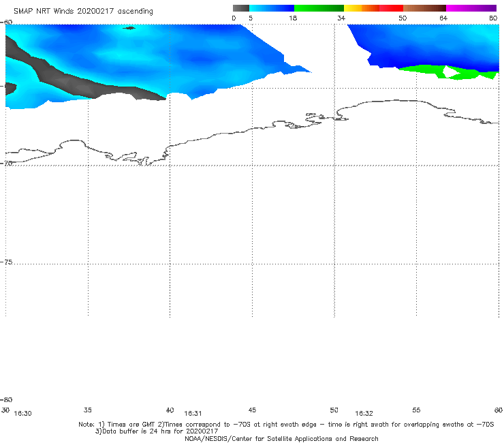Click the swath time '16:30'
Viewport: 504px width, 443px height.
click(x=23, y=414)
